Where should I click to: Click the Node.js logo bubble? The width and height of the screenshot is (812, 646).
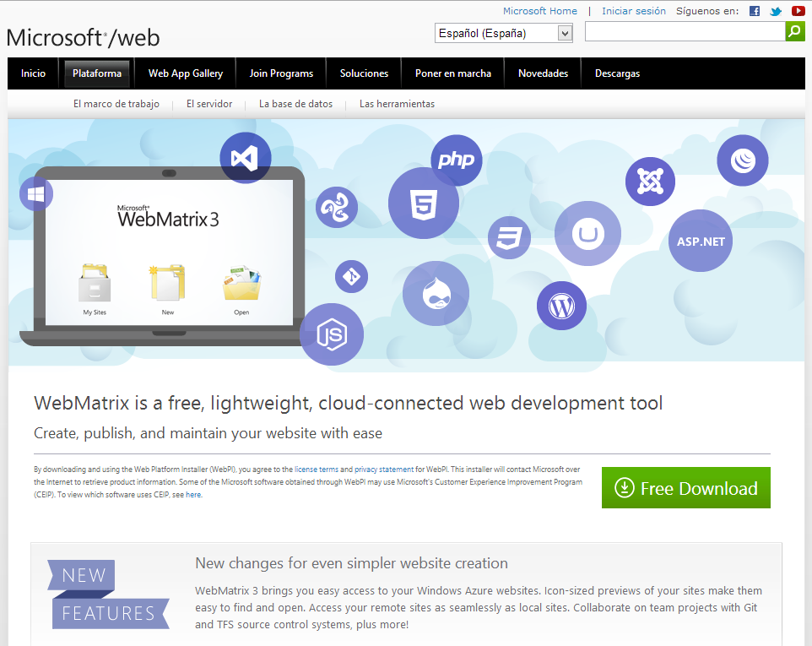click(331, 334)
